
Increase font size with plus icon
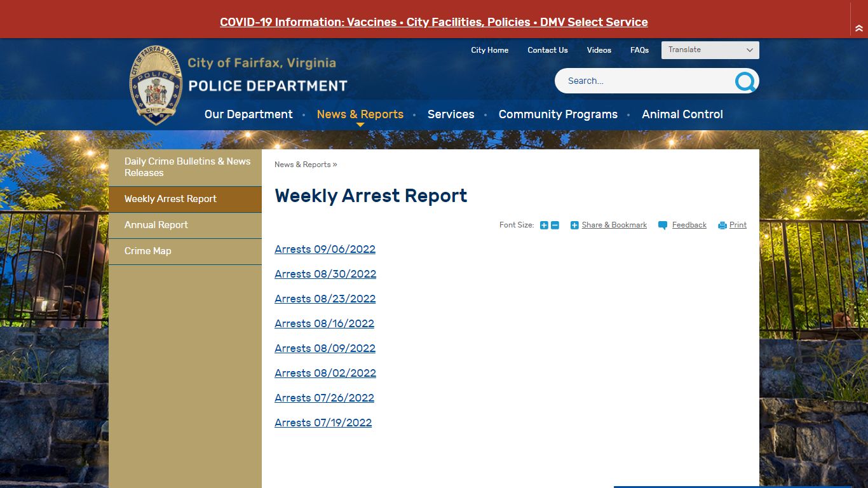tap(544, 226)
